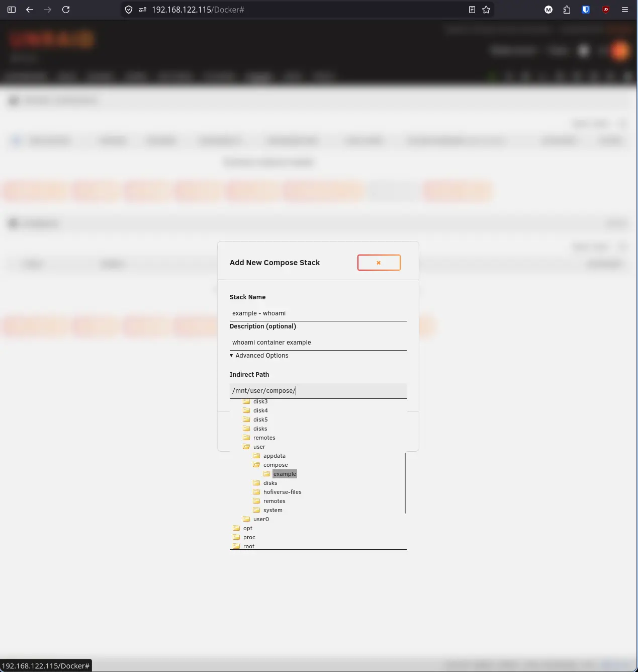
Task: Expand the user0 folder
Action: (261, 519)
